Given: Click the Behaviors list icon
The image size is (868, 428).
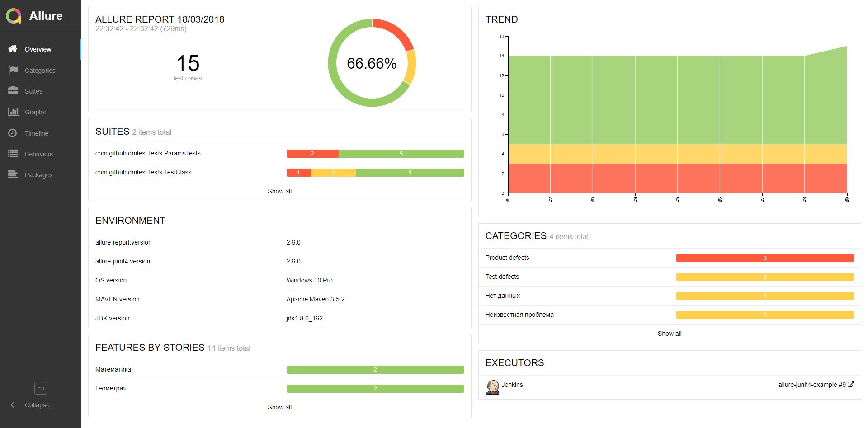Looking at the screenshot, I should (13, 154).
